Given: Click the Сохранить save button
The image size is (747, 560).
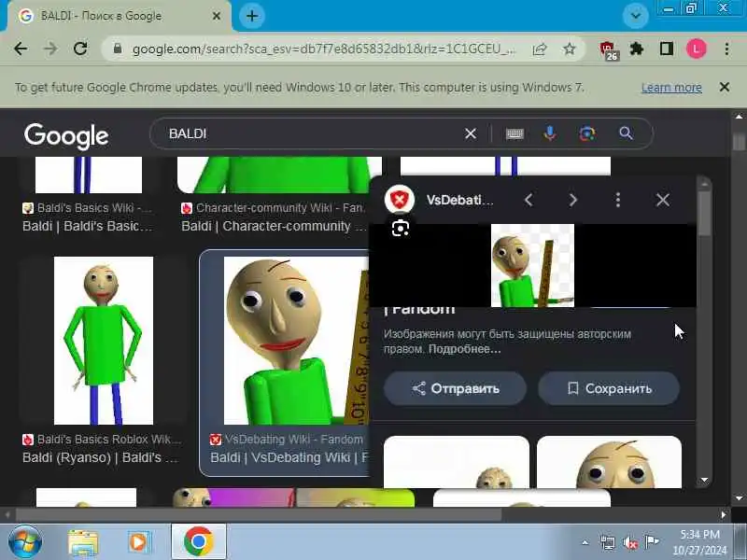Looking at the screenshot, I should (x=609, y=388).
